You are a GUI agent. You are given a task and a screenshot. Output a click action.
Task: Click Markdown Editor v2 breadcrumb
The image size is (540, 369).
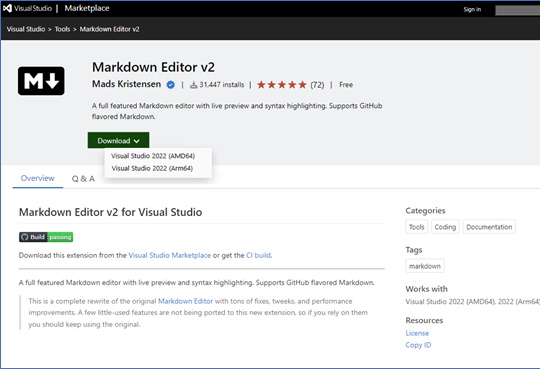pyautogui.click(x=110, y=29)
